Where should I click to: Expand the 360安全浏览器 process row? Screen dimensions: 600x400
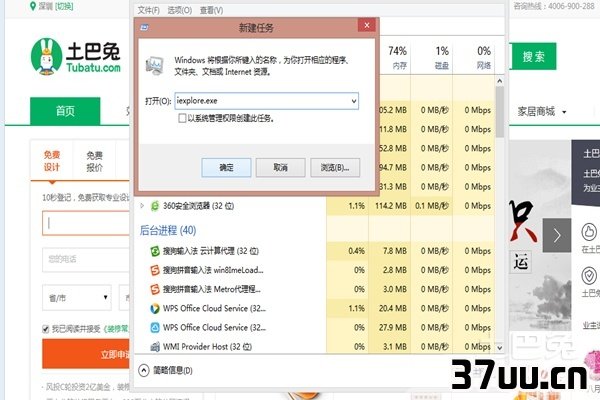[x=142, y=206]
